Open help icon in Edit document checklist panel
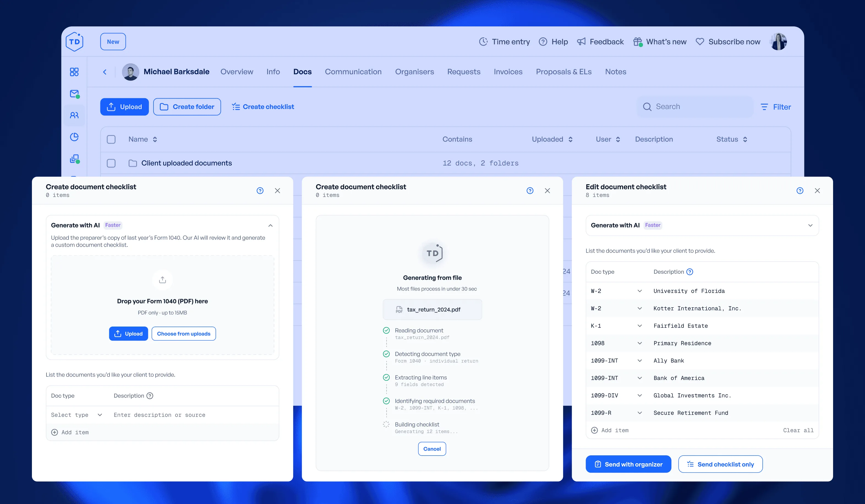This screenshot has width=865, height=504. [800, 191]
